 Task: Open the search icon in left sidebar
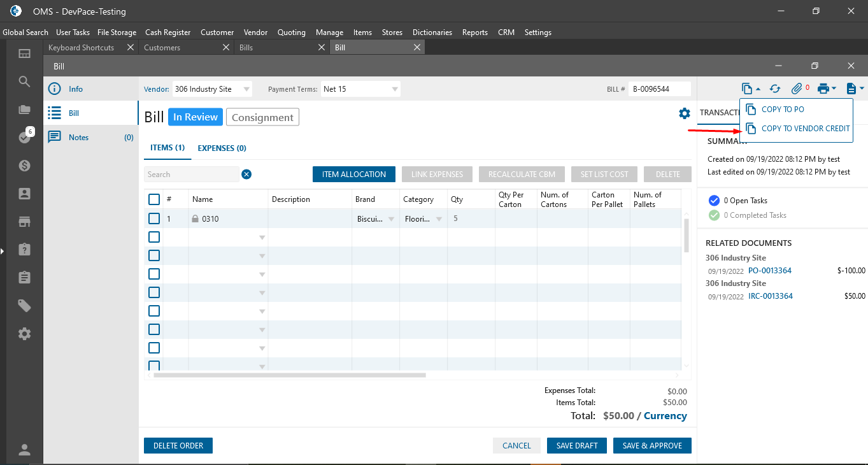coord(25,82)
